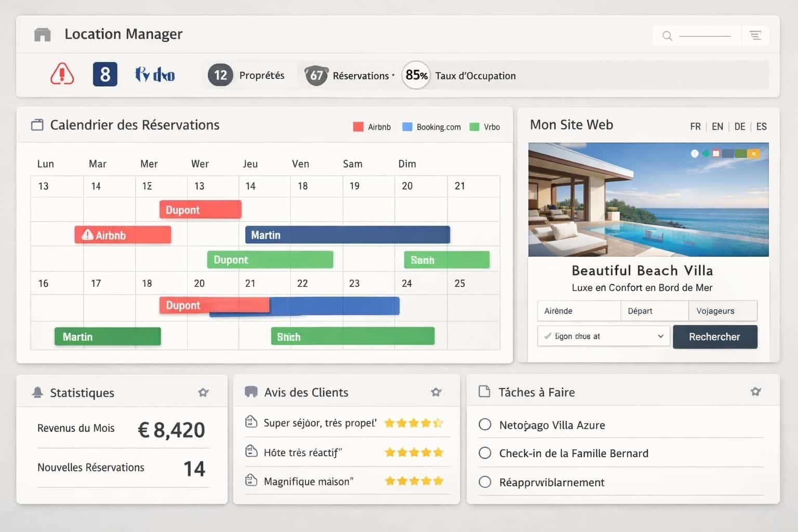
Task: Click the document icon on Tâches à Faire
Action: point(485,392)
